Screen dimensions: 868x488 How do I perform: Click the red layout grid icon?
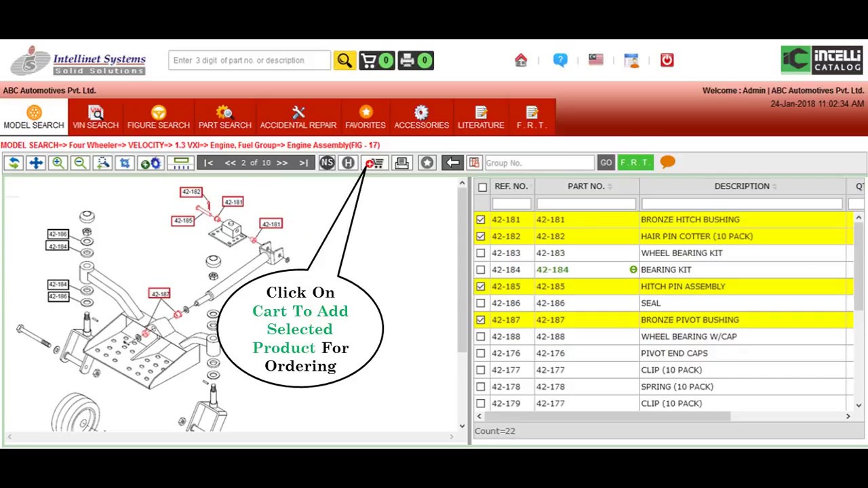click(474, 163)
